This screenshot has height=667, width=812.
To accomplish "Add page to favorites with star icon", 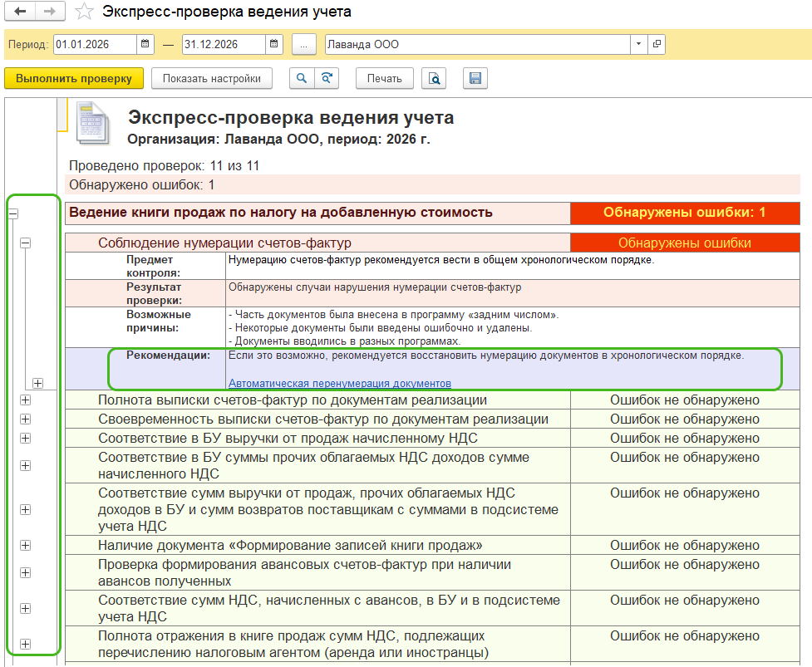I will (x=84, y=12).
